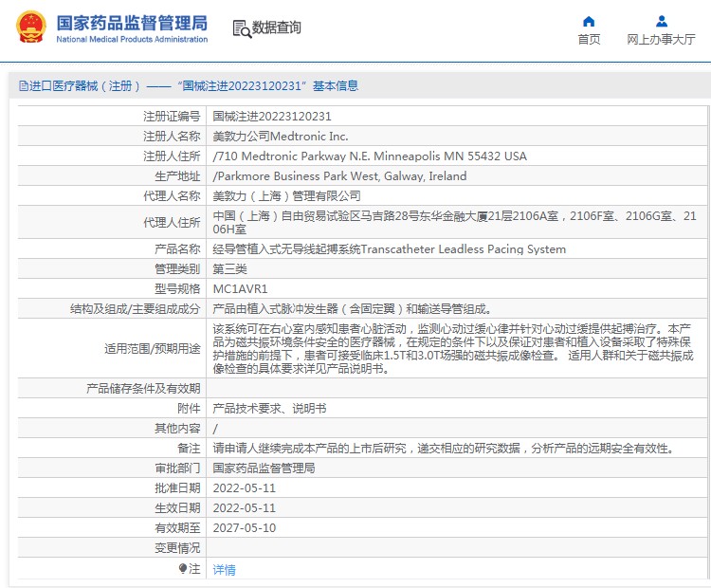Image resolution: width=711 pixels, height=588 pixels.
Task: Click the document icon before 进口医疗器械
Action: pos(23,85)
